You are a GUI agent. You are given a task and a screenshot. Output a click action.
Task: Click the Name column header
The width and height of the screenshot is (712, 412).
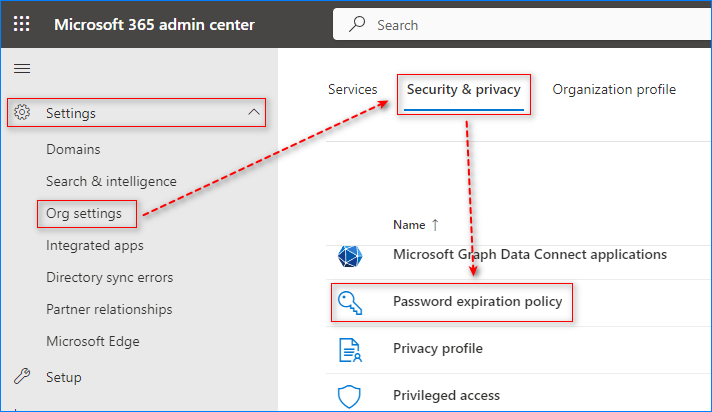(x=409, y=225)
